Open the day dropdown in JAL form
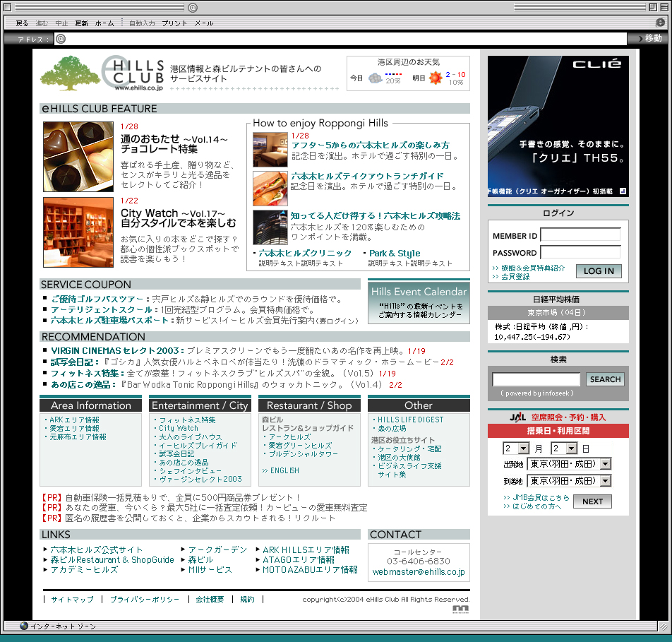The image size is (672, 642). [x=565, y=448]
